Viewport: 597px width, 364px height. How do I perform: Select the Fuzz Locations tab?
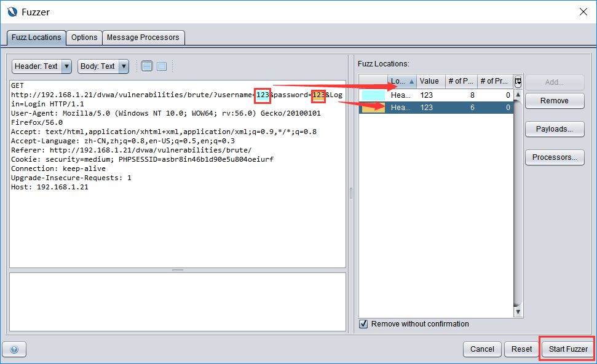click(36, 38)
